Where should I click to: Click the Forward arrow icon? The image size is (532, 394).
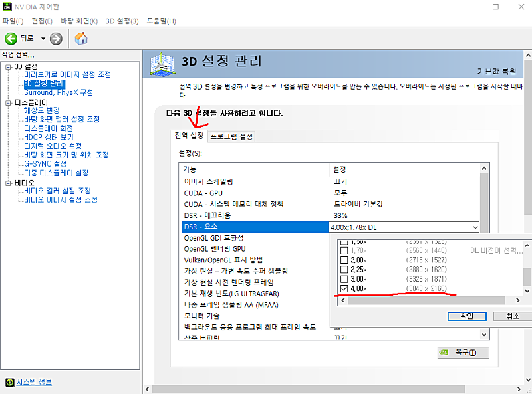56,39
